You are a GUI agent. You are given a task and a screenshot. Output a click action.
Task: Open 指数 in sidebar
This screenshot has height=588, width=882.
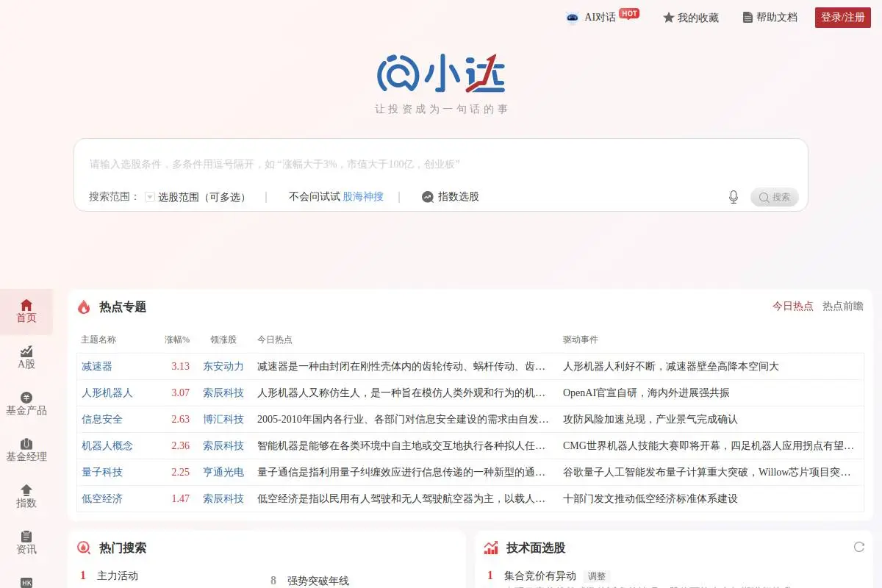point(26,497)
